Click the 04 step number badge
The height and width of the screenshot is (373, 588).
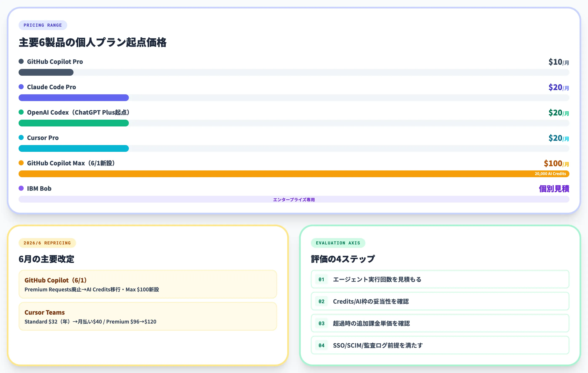[321, 345]
